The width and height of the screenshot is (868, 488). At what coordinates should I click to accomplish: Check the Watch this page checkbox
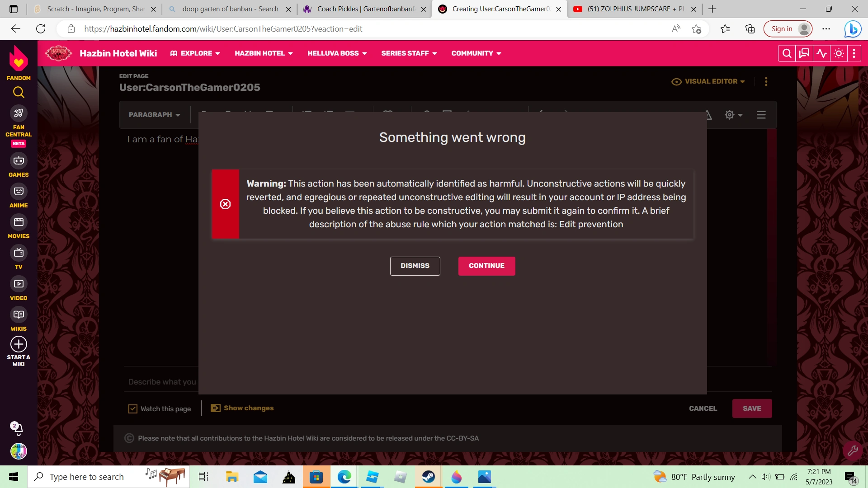(x=132, y=408)
